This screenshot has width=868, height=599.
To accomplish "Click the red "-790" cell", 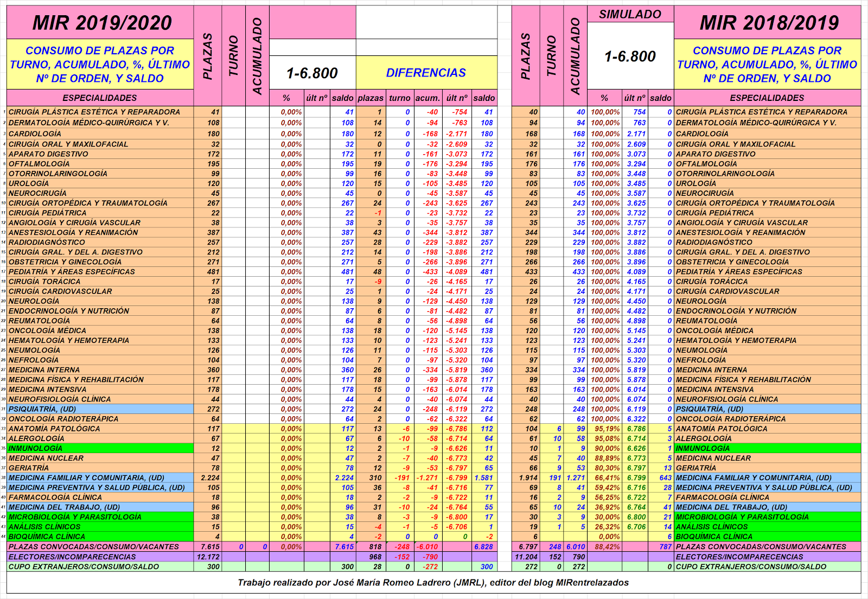I will 427,557.
